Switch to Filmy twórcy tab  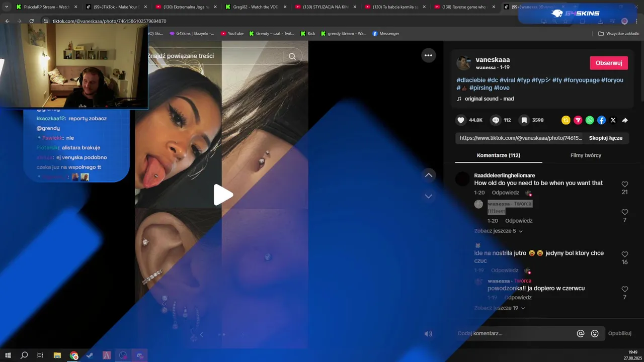pos(586,155)
